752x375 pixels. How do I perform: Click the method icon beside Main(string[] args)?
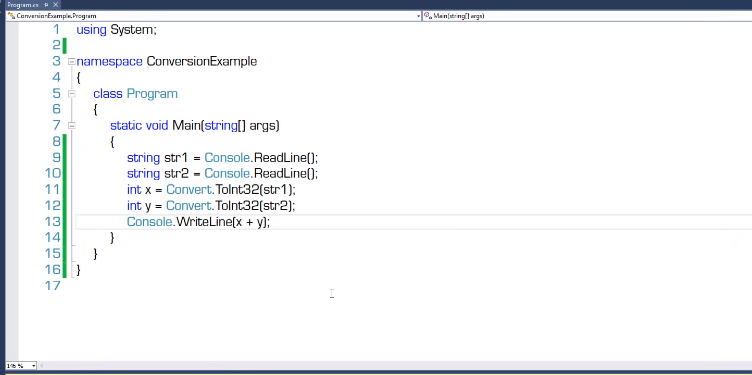click(428, 16)
